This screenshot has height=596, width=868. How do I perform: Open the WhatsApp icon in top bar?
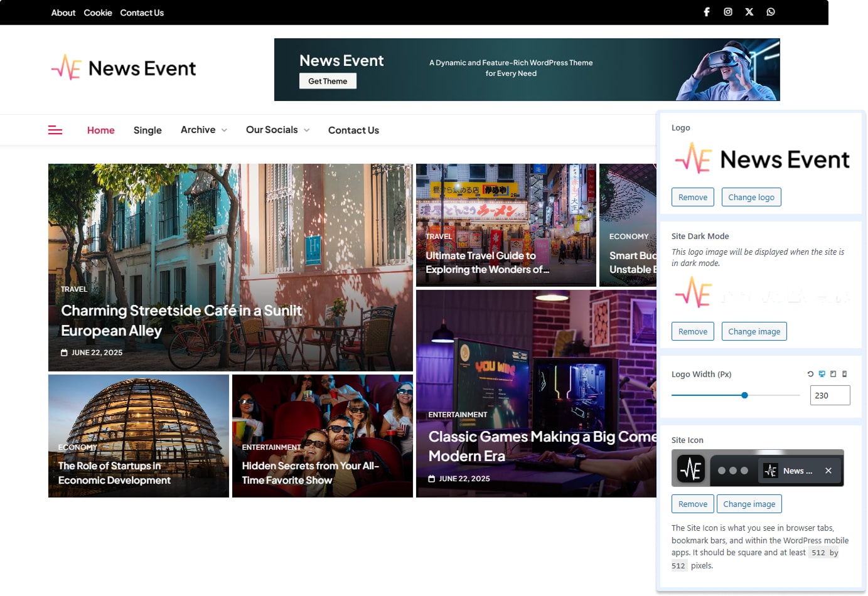click(x=771, y=12)
